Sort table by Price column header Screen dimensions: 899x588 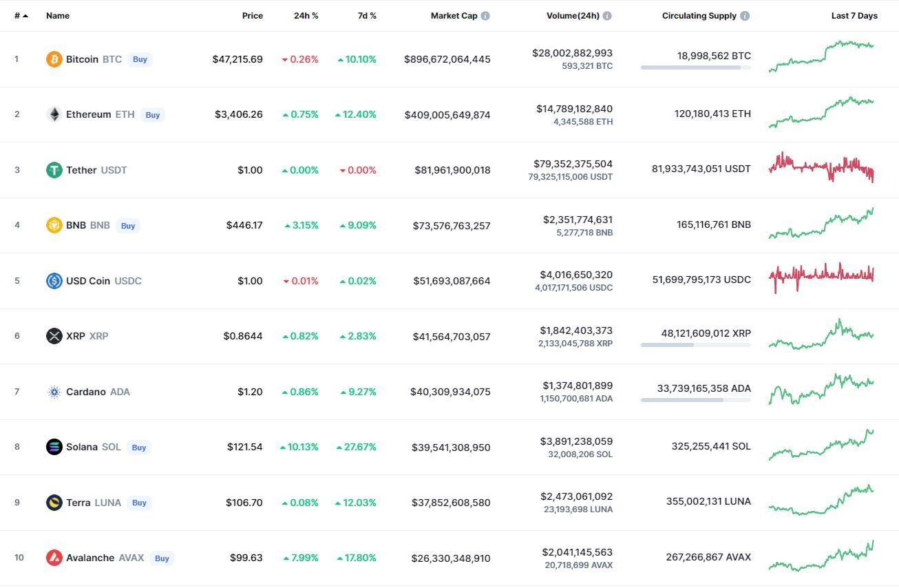pyautogui.click(x=252, y=16)
